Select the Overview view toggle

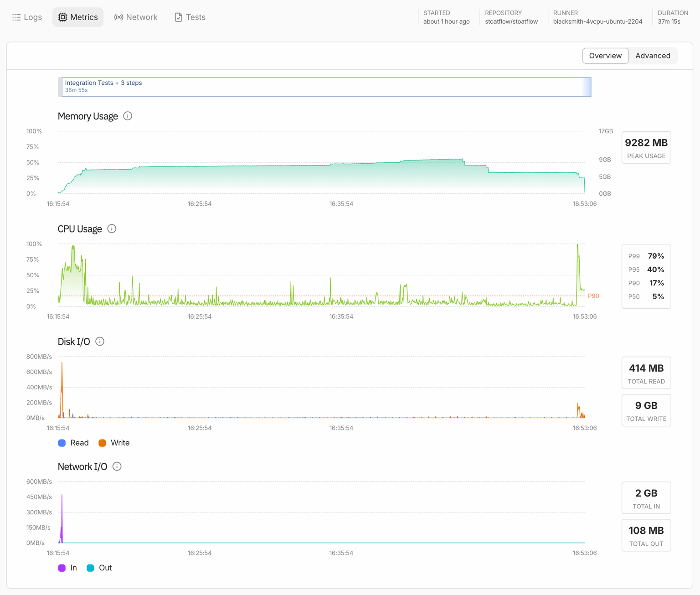pos(605,56)
